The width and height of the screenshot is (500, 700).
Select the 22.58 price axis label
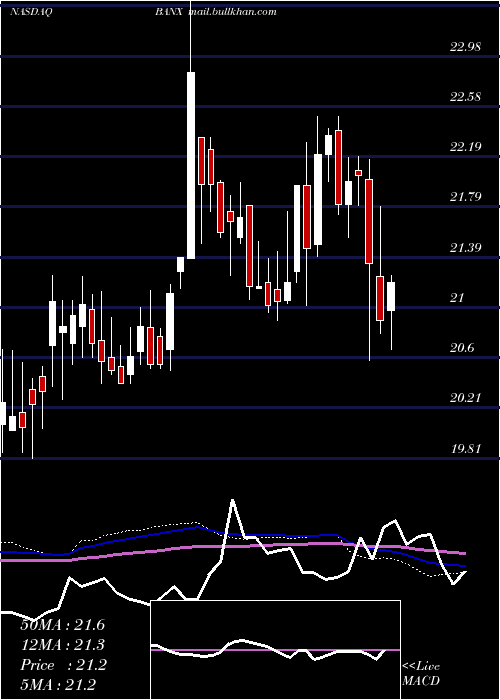coord(465,96)
